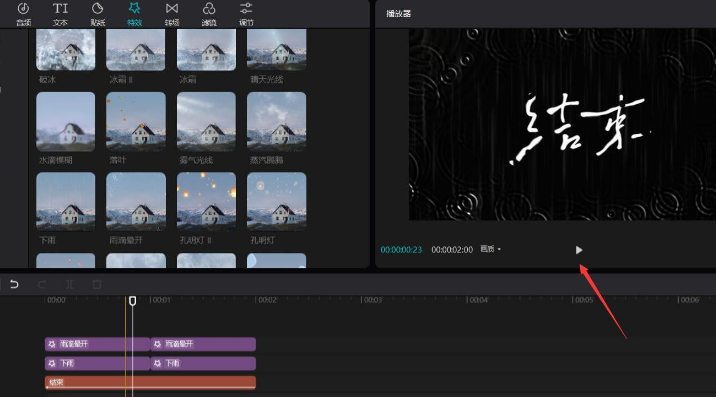Select the second 下雨 timeline clip
The height and width of the screenshot is (397, 716).
(203, 364)
